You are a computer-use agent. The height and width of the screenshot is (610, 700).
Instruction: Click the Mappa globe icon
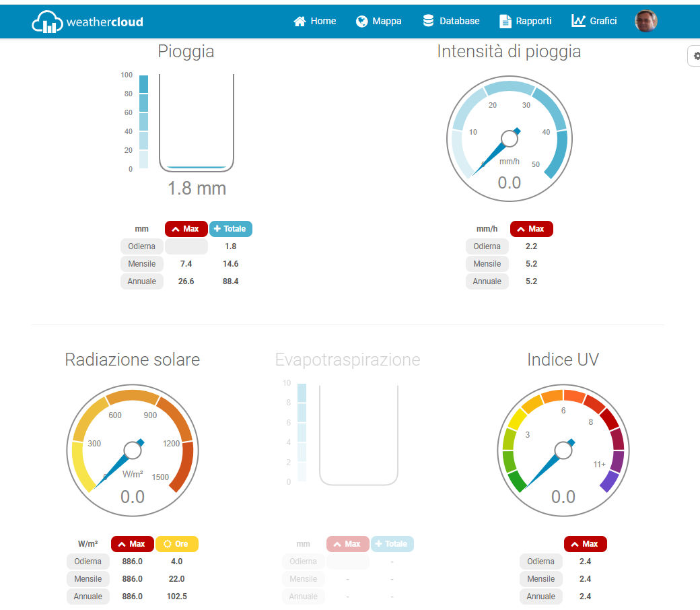pyautogui.click(x=362, y=22)
